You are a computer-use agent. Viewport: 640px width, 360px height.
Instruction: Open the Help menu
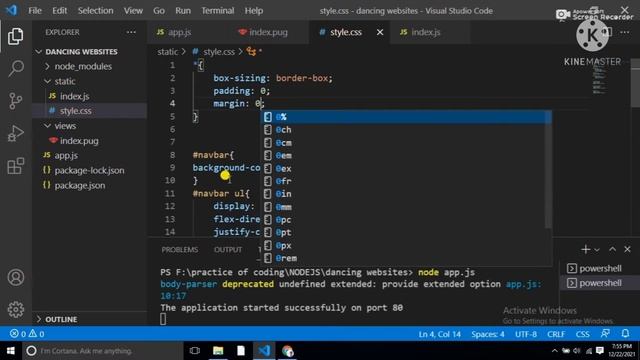[x=253, y=11]
